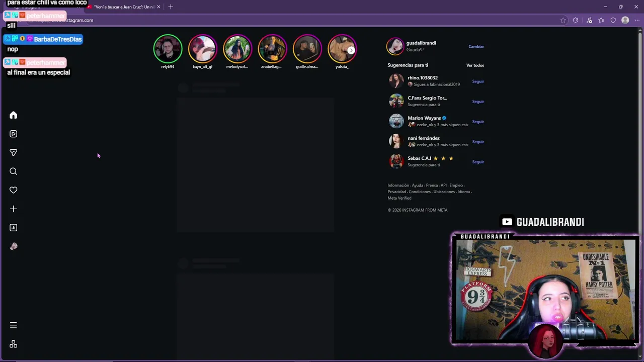Click Marlon Wayans avatar
The image size is (644, 362).
click(396, 121)
